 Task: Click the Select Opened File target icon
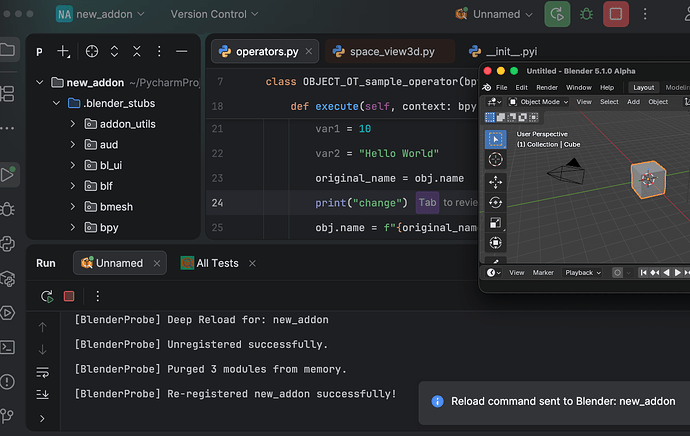coord(92,51)
